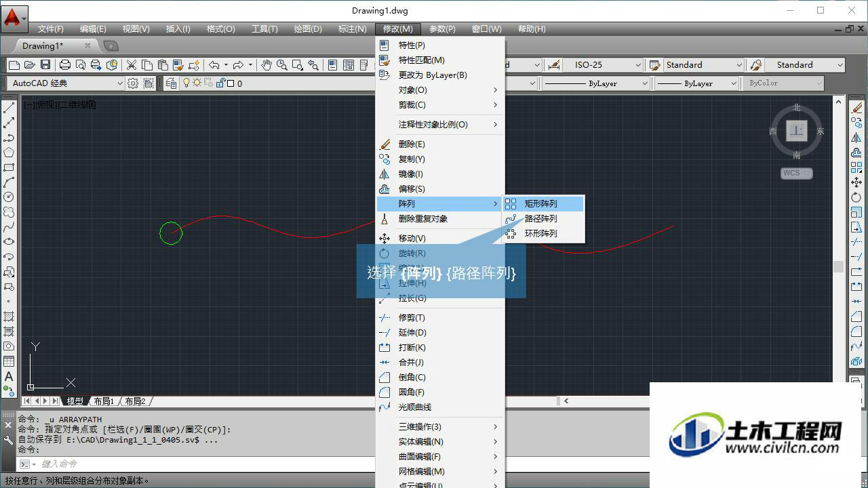
Task: Select the Spline draw tool
Action: point(9,227)
